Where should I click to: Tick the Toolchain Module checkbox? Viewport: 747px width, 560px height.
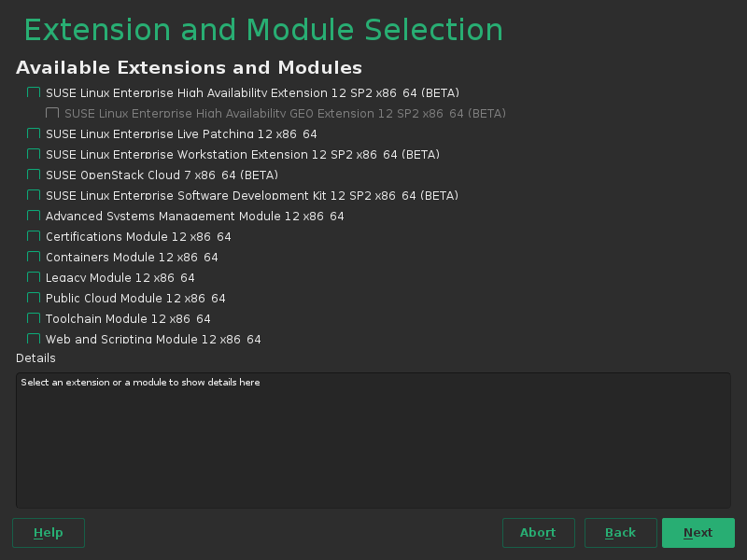[34, 319]
